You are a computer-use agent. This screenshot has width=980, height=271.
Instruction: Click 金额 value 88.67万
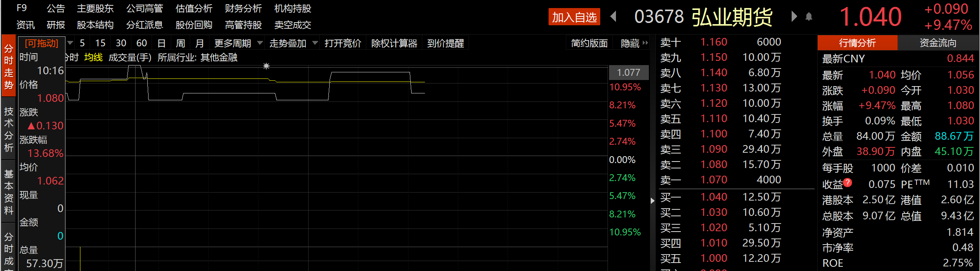coord(954,136)
